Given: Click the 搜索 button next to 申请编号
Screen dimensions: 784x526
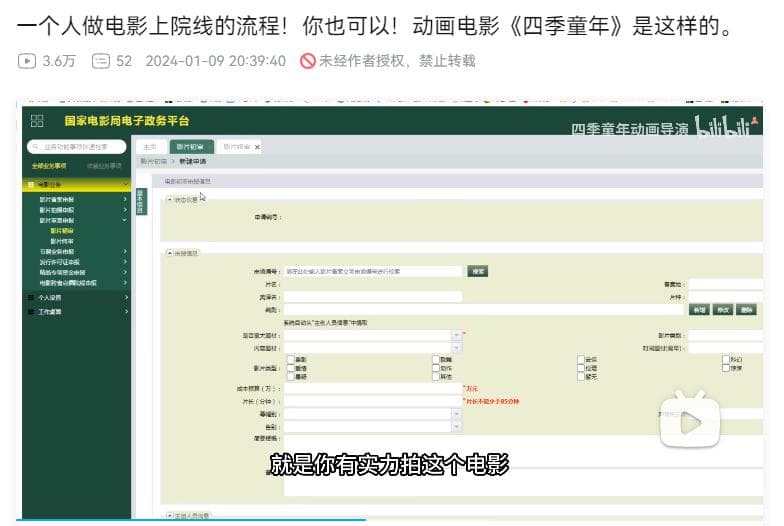Looking at the screenshot, I should pyautogui.click(x=478, y=271).
